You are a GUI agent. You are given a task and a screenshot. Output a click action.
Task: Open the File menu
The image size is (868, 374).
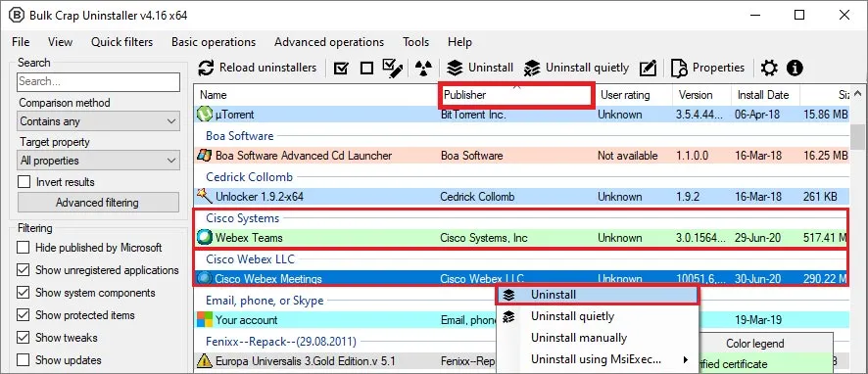[21, 42]
